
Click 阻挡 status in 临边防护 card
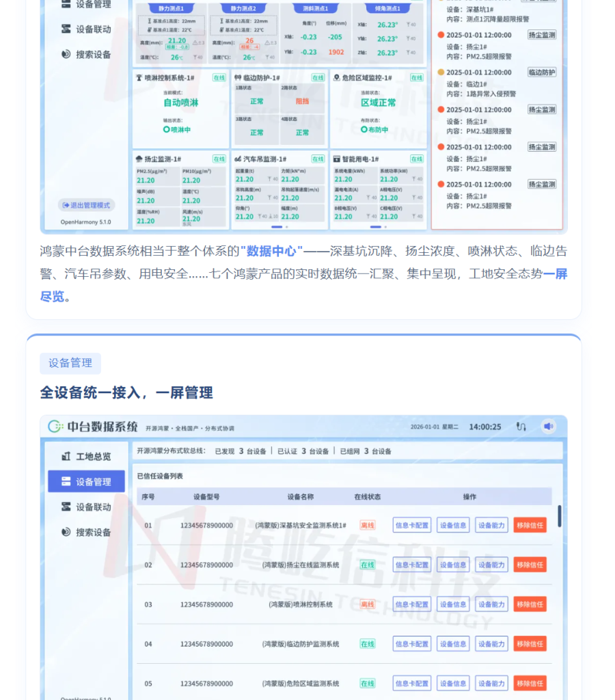pos(302,101)
